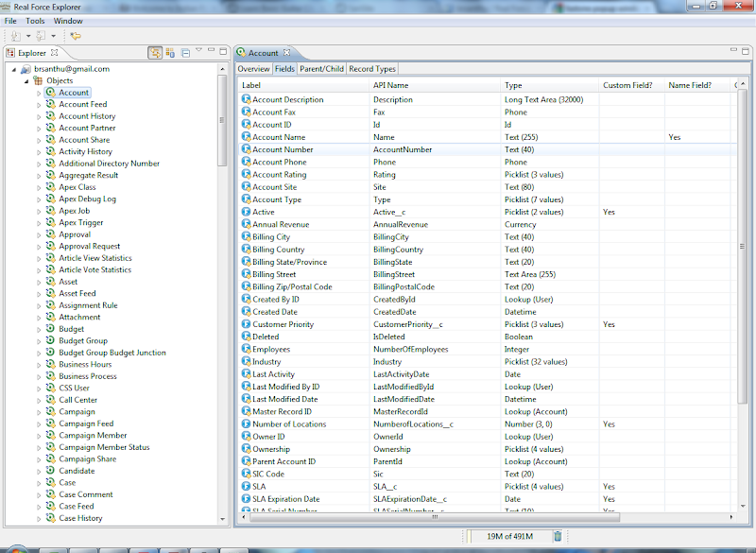
Task: Expand the Apex Class tree node
Action: (x=39, y=187)
